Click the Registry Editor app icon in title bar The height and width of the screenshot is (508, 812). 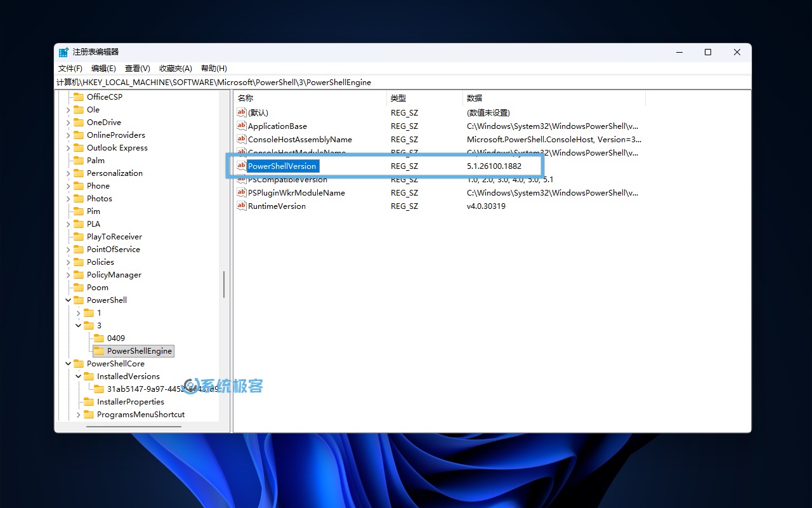click(x=63, y=53)
